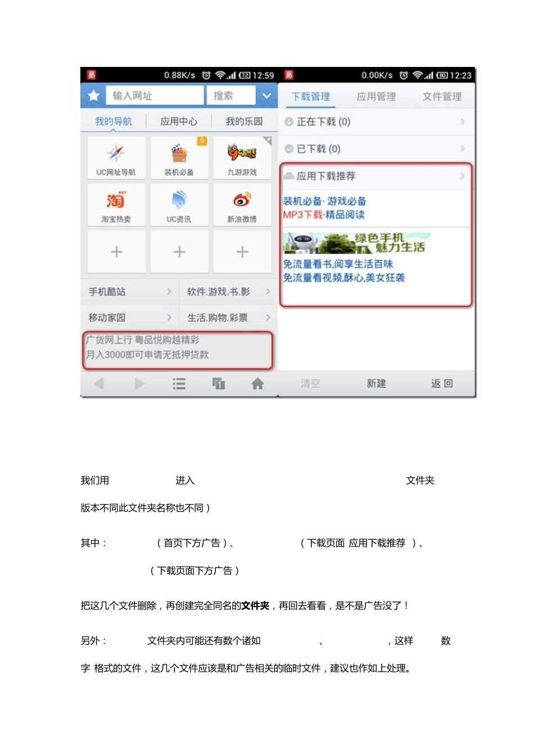Open the UC网址导航 shortcut

click(116, 158)
